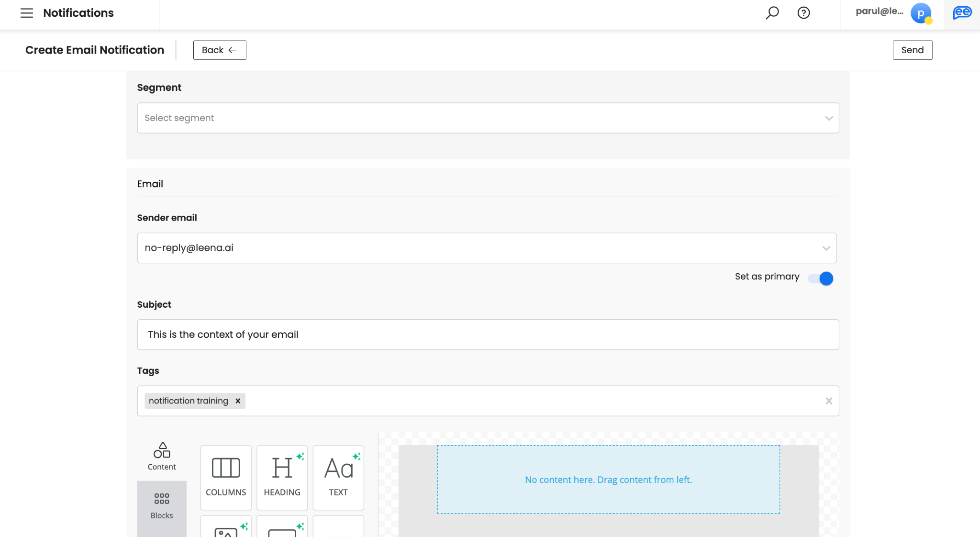Toggle the Set as primary switch
This screenshot has height=537, width=980.
(x=821, y=279)
